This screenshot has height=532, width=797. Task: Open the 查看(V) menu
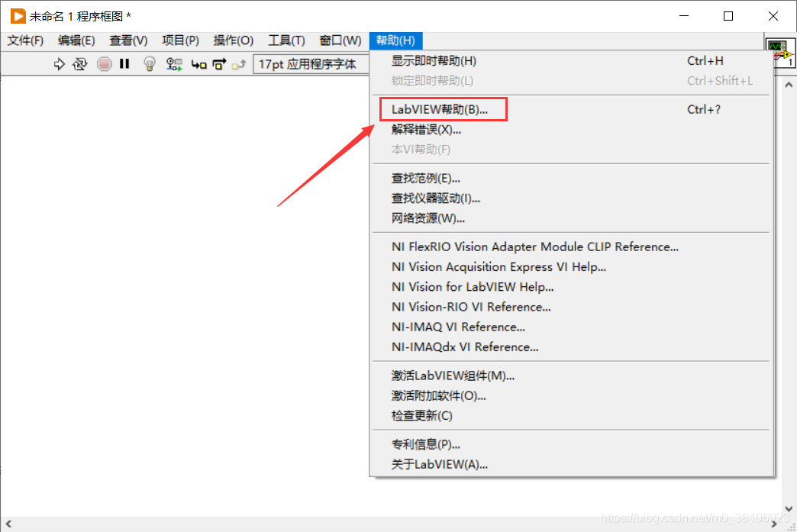pos(128,40)
